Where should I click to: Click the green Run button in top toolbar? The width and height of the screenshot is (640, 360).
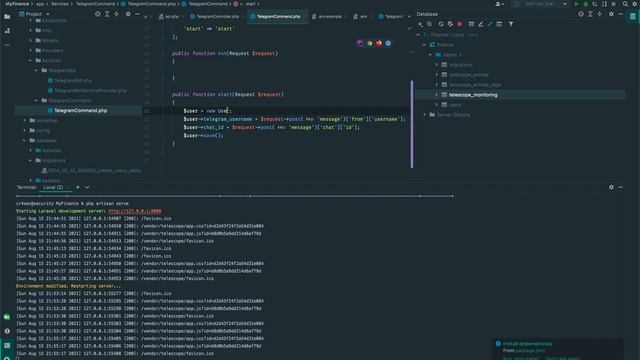tap(576, 4)
